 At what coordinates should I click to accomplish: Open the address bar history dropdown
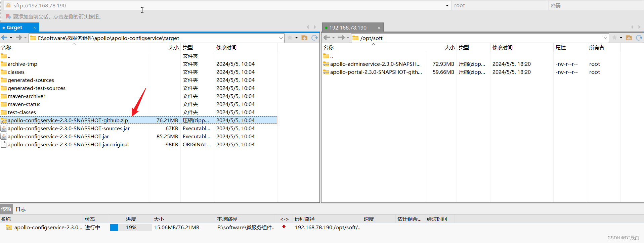(447, 6)
